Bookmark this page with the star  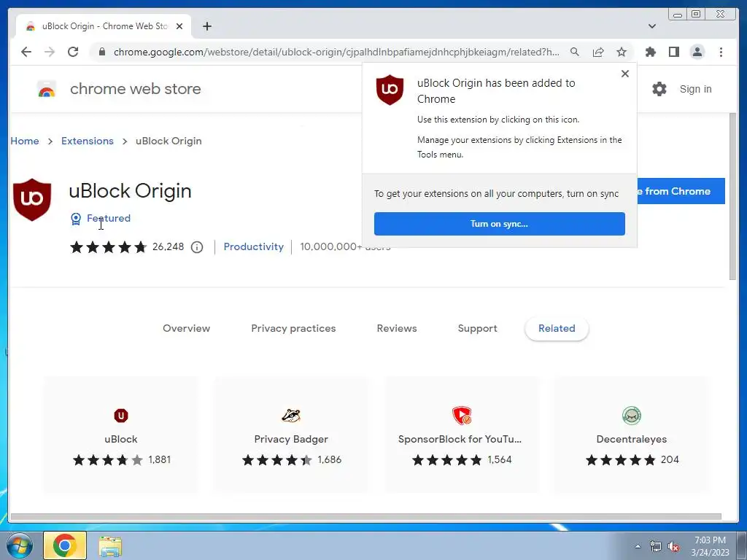coord(622,52)
